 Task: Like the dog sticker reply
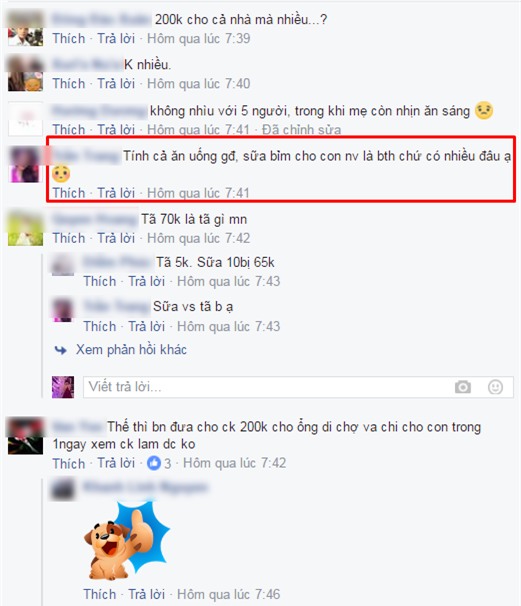pos(100,594)
